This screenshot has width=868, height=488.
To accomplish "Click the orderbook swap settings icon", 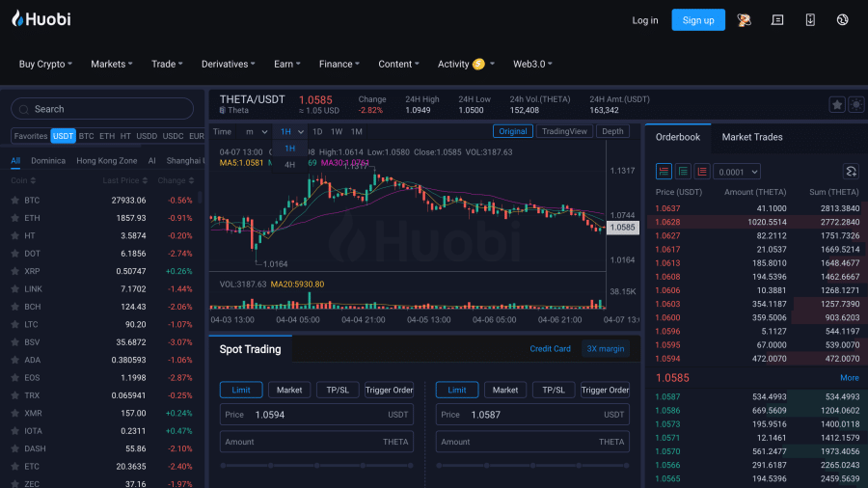I will coord(851,172).
